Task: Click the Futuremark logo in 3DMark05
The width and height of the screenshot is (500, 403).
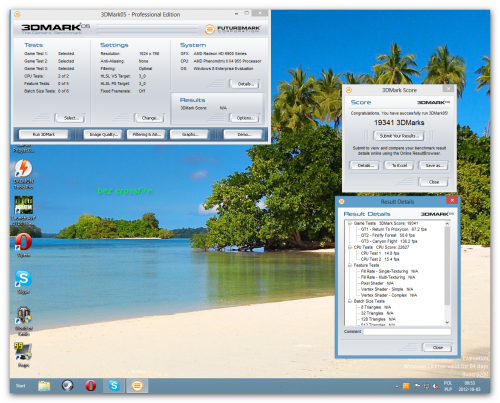Action: click(x=232, y=29)
